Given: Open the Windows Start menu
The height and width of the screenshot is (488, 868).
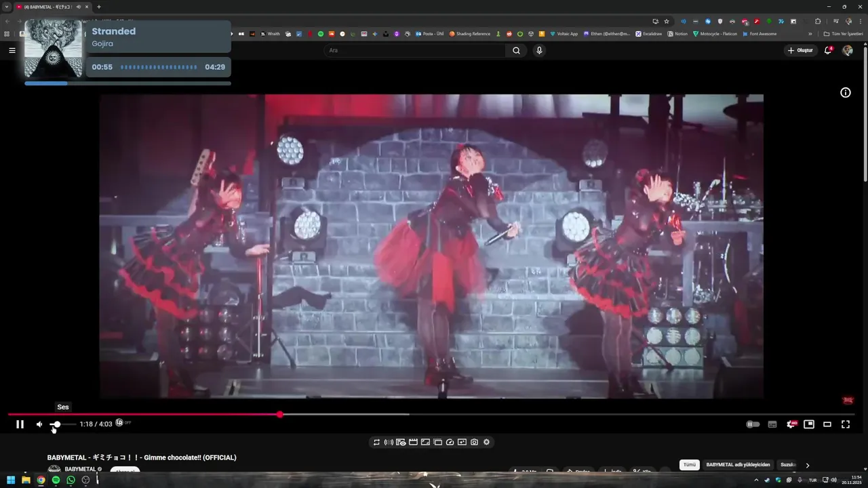Looking at the screenshot, I should [x=11, y=480].
